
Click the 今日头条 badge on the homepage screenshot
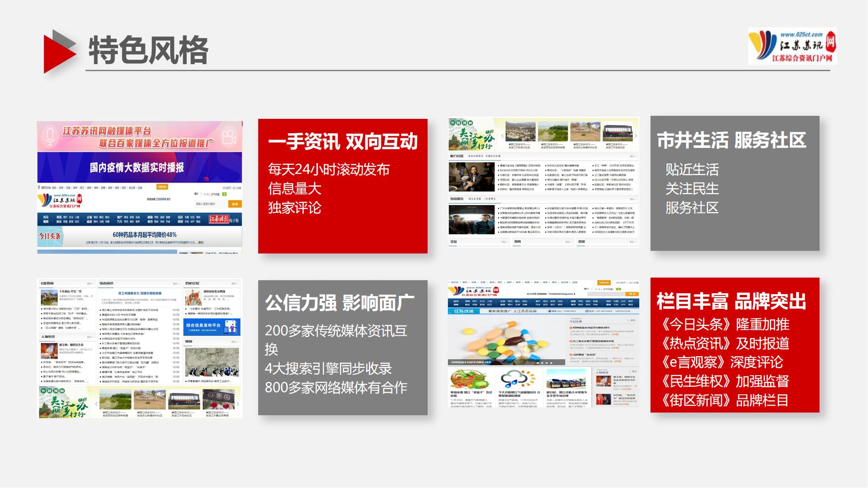click(x=49, y=236)
